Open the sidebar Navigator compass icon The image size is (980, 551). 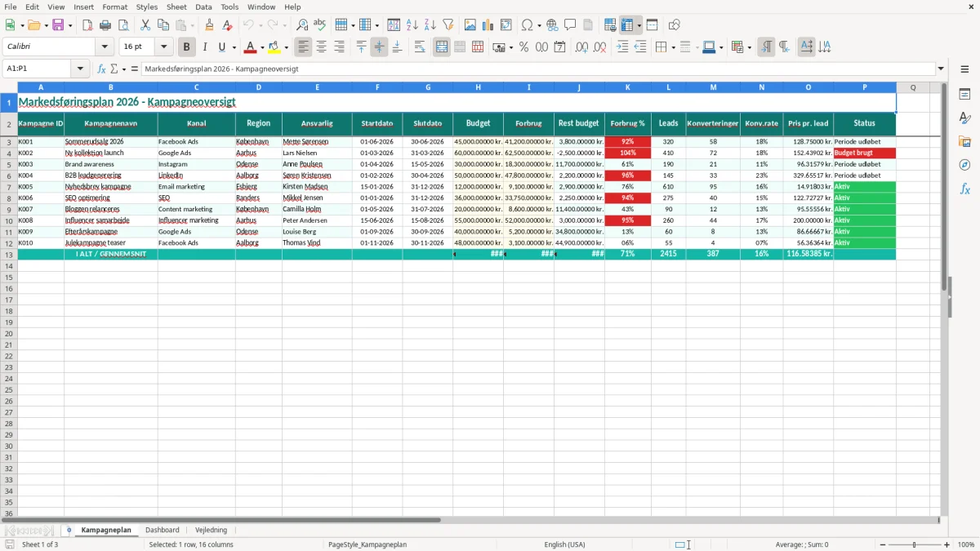click(964, 166)
